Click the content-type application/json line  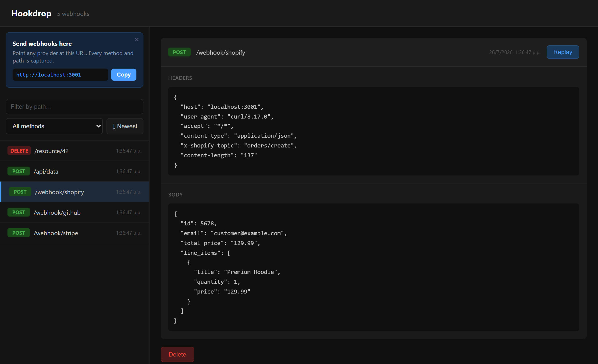(238, 136)
